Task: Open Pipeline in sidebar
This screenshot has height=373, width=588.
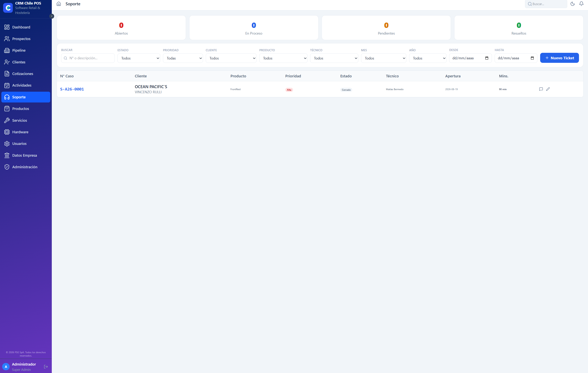Action: pyautogui.click(x=26, y=50)
